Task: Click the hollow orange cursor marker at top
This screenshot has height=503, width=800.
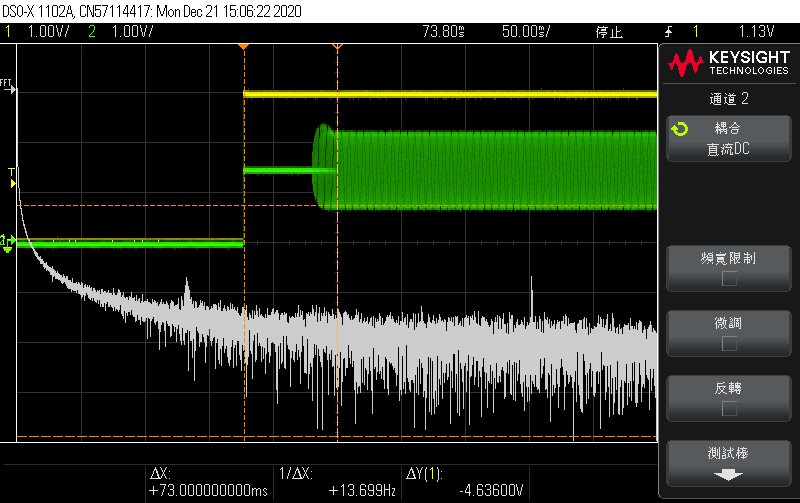Action: [x=337, y=46]
